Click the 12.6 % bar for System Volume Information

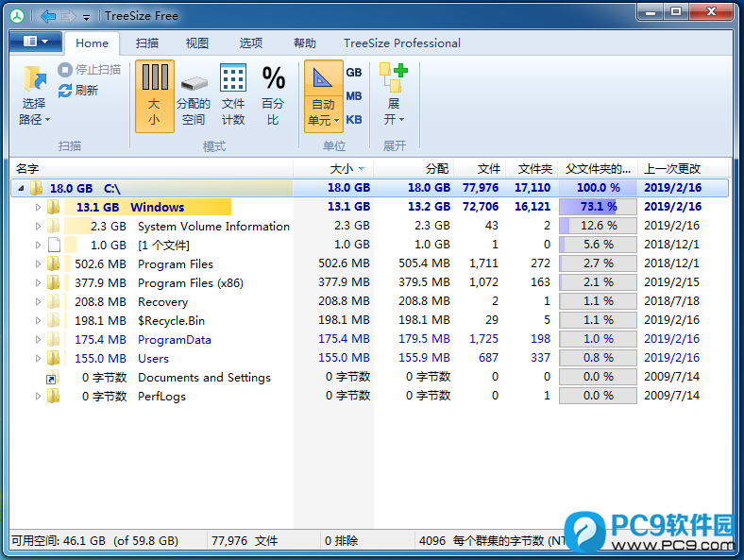(598, 226)
